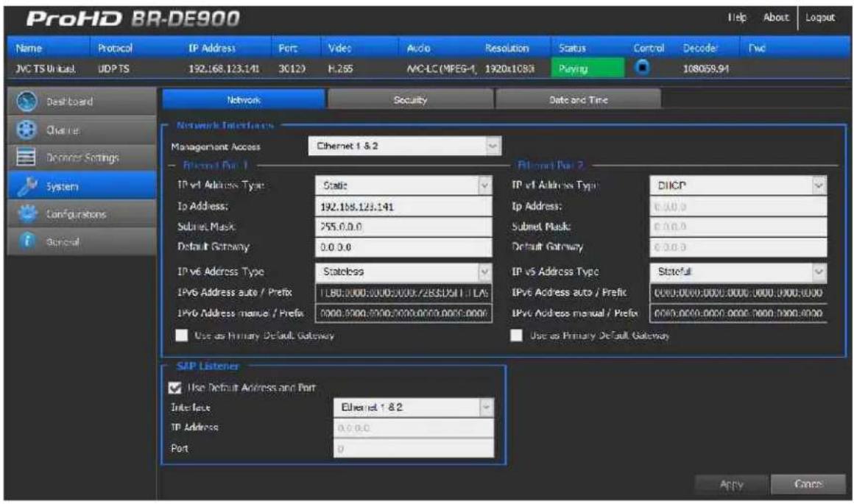Screen dimensions: 854x504
Task: Toggle Port 1 Use as Primary Default Gateway
Action: (x=181, y=336)
